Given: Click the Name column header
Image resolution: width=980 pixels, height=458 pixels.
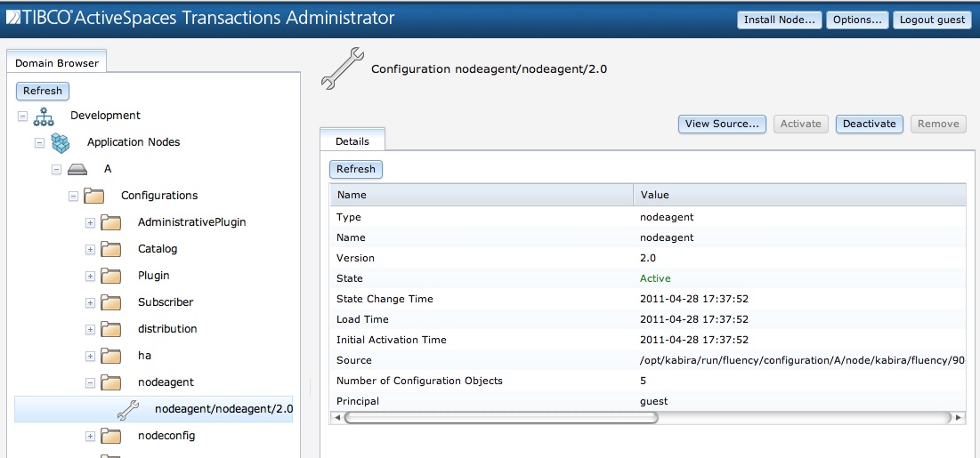Looking at the screenshot, I should coord(482,195).
